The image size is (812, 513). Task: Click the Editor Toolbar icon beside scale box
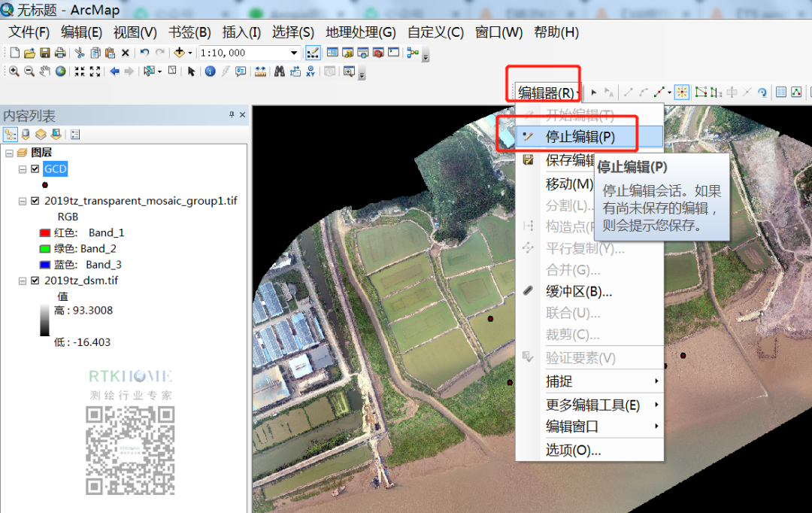point(313,53)
